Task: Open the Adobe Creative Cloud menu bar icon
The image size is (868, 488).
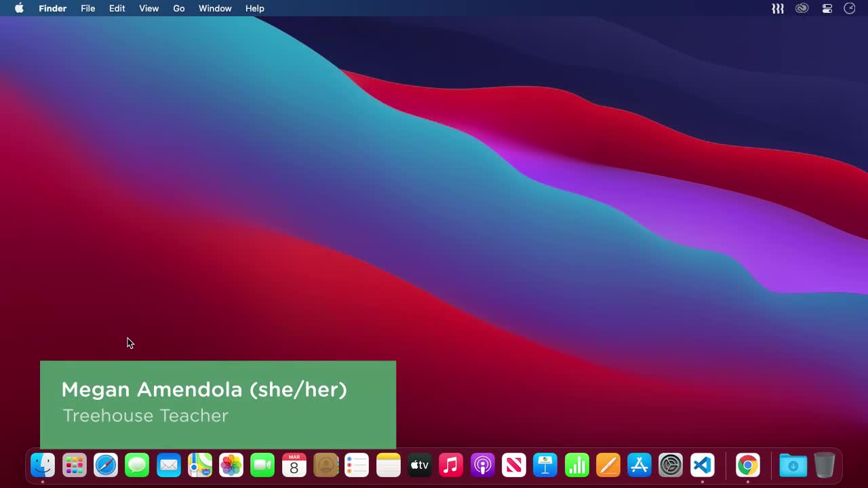Action: pos(802,8)
